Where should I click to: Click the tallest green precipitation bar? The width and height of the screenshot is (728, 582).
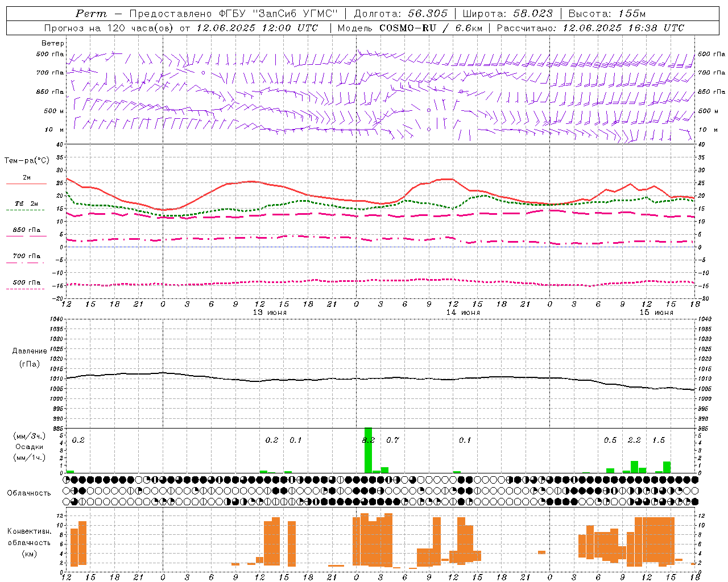(368, 450)
